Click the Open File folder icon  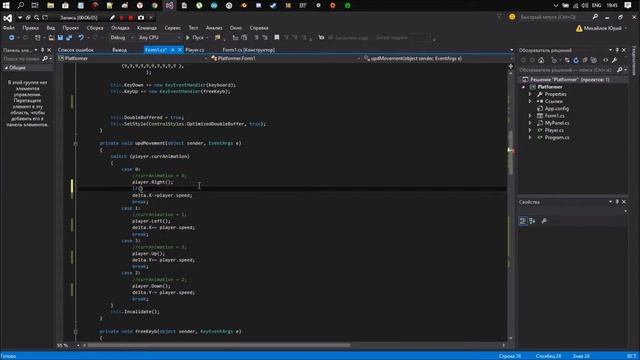point(51,38)
